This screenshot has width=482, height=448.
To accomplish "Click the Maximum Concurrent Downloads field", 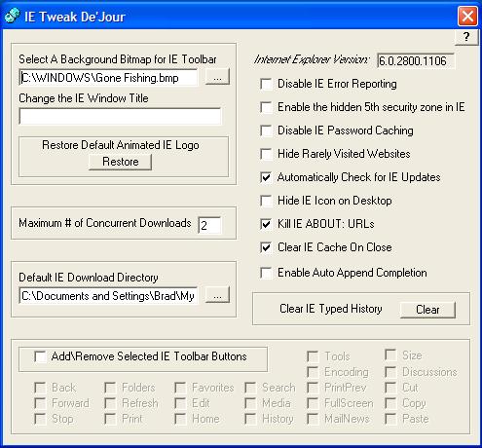I will [209, 225].
